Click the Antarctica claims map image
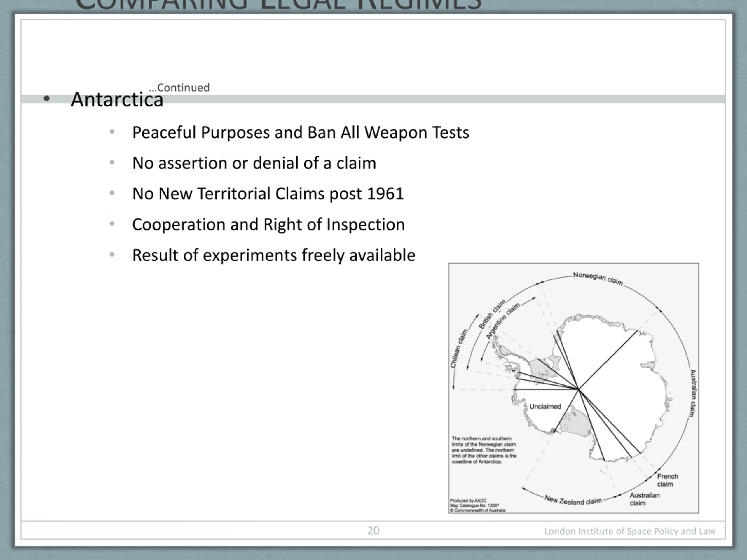This screenshot has height=560, width=747. click(574, 388)
